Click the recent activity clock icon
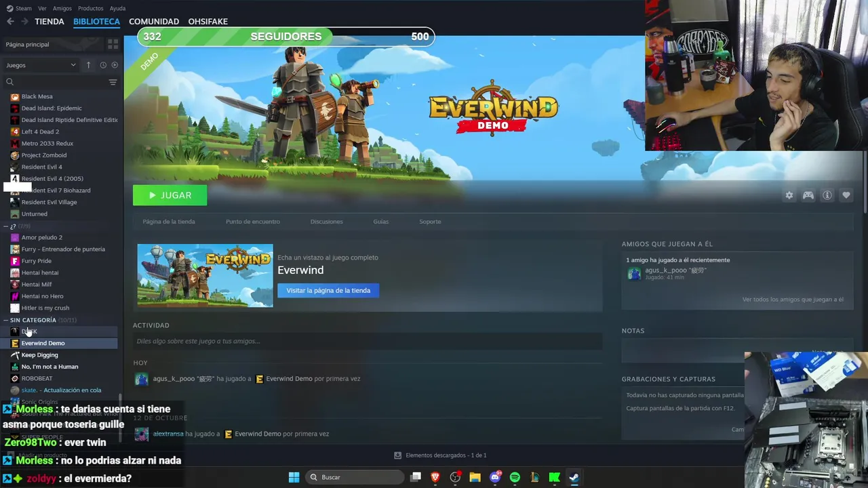This screenshot has height=488, width=868. (x=103, y=65)
